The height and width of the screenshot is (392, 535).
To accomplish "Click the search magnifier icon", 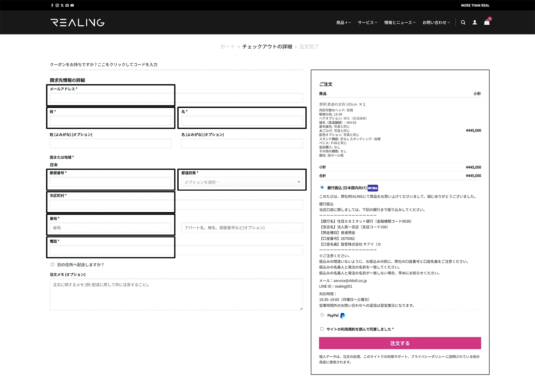I will click(x=463, y=22).
